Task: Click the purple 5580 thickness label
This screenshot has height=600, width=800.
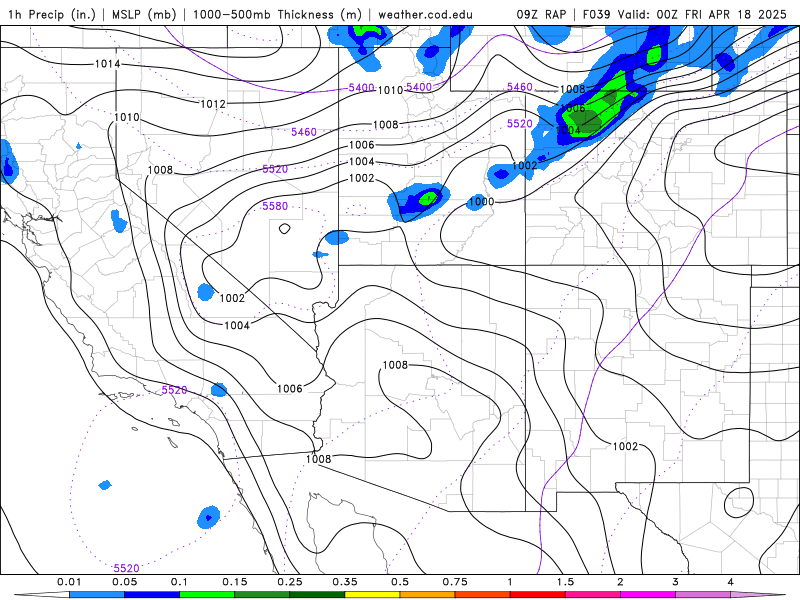Action: click(275, 206)
